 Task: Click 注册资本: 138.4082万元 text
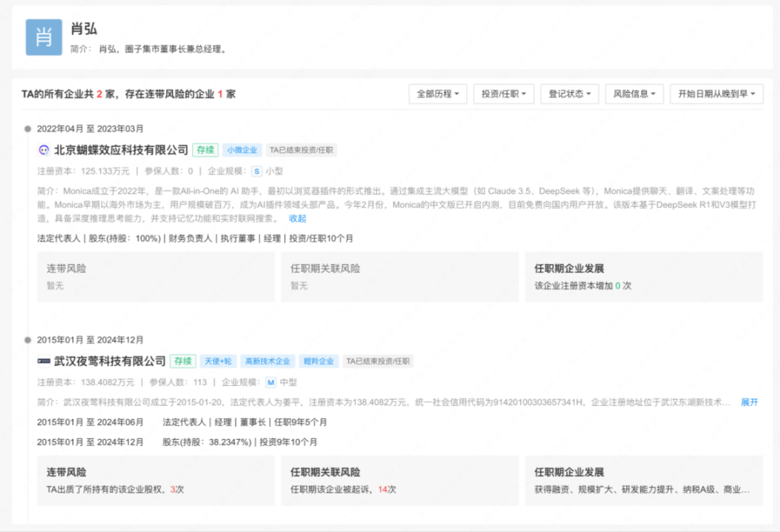tap(85, 382)
